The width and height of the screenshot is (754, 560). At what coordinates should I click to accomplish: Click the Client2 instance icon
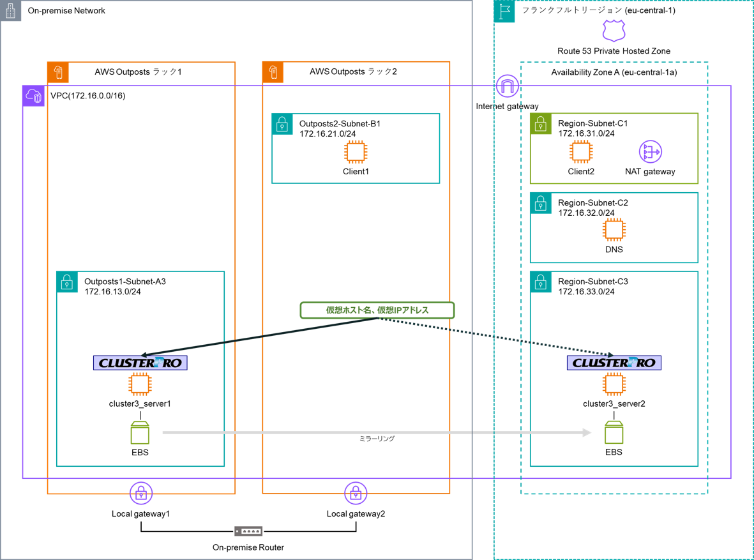coord(580,152)
